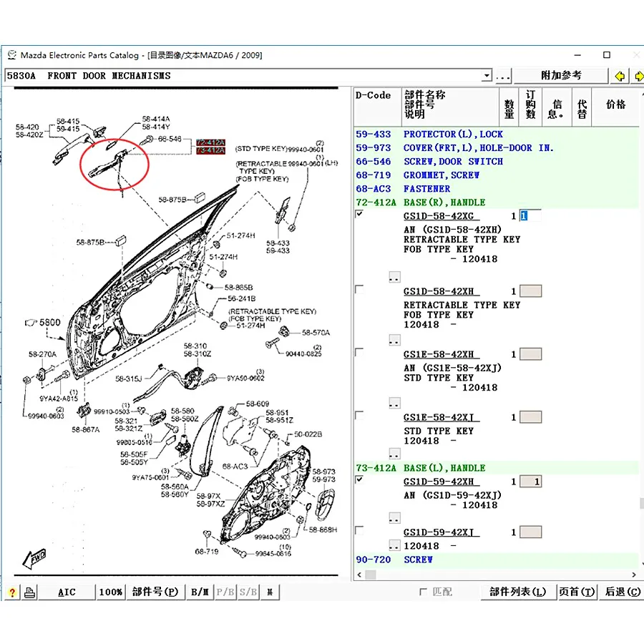Maximize the Mazda catalog window

click(607, 54)
